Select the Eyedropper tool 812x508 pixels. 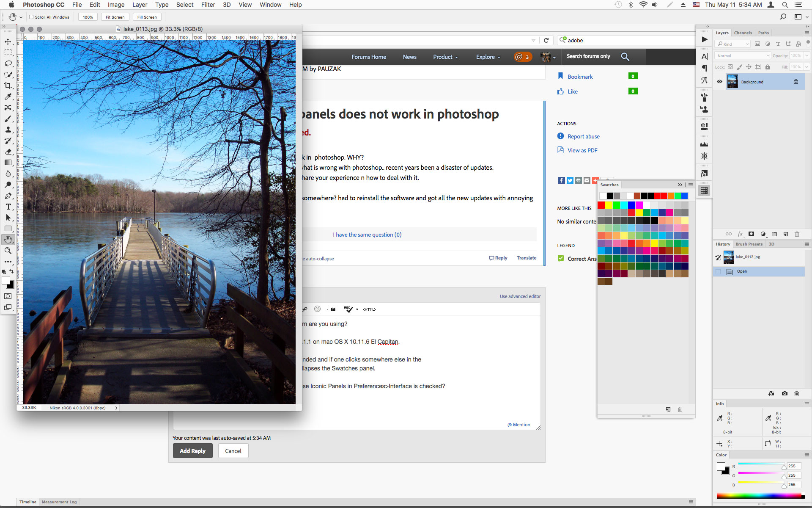pos(8,97)
